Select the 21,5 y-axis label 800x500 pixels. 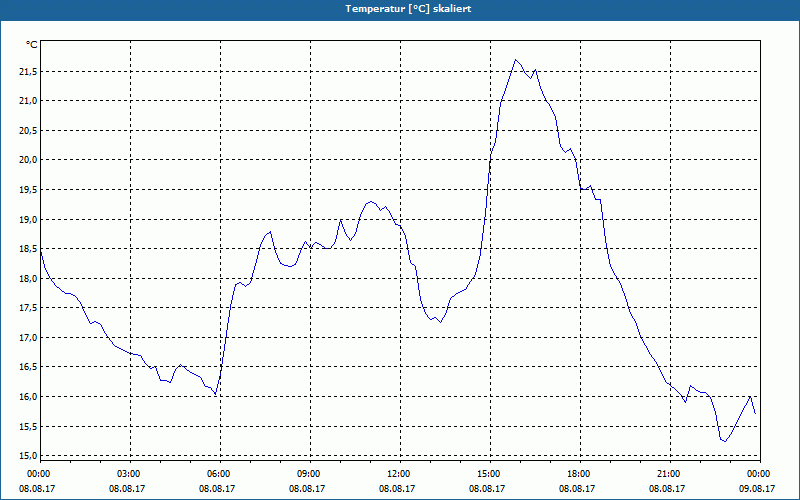tap(28, 71)
